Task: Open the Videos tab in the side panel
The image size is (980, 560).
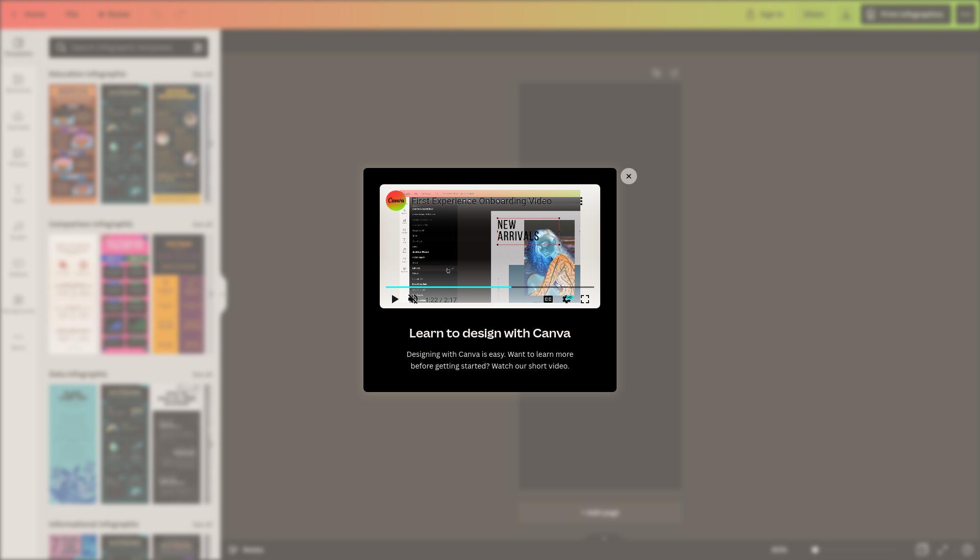Action: pyautogui.click(x=18, y=267)
